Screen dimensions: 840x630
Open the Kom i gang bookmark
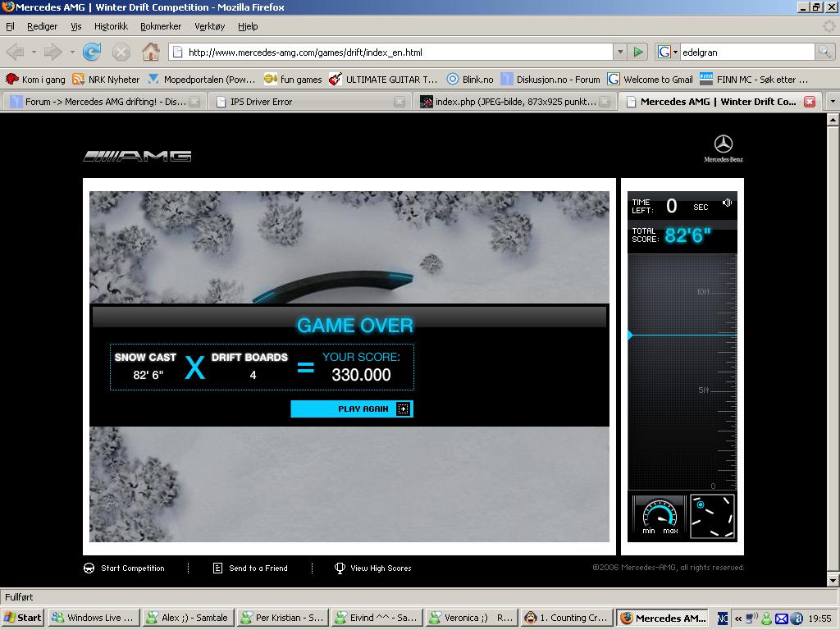pos(35,80)
